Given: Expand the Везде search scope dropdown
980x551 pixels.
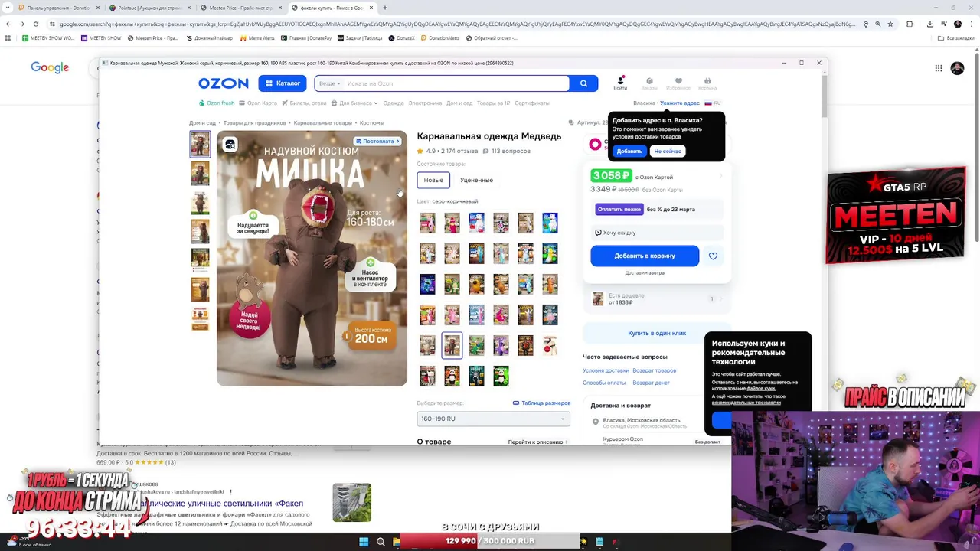Looking at the screenshot, I should 329,83.
